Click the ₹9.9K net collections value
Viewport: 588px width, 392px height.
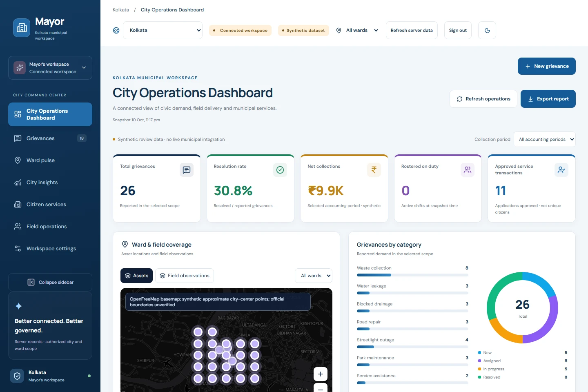tap(326, 191)
